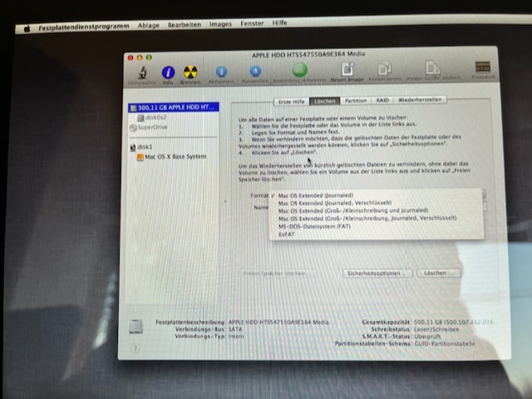
Task: Click the GUID-Partitionstabelle schema text
Action: click(445, 343)
